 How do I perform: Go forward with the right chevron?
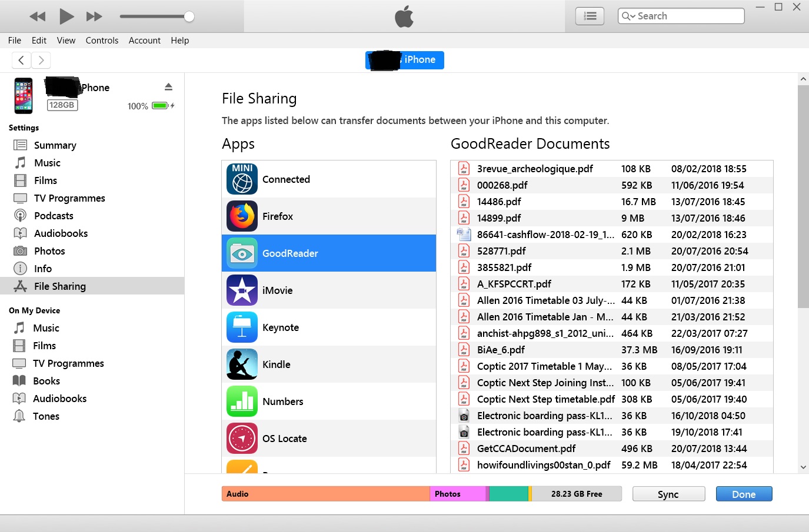[41, 60]
